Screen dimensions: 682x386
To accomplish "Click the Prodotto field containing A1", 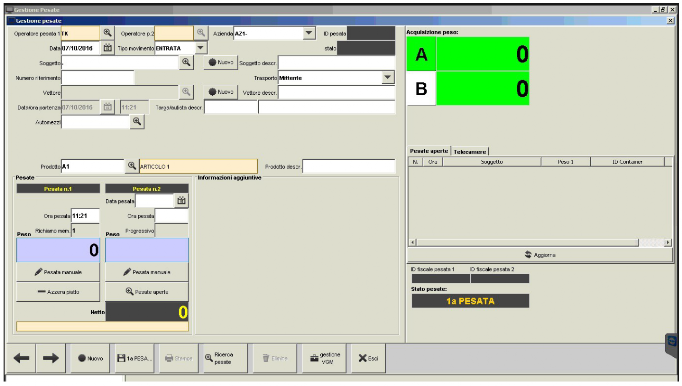I will tap(93, 166).
